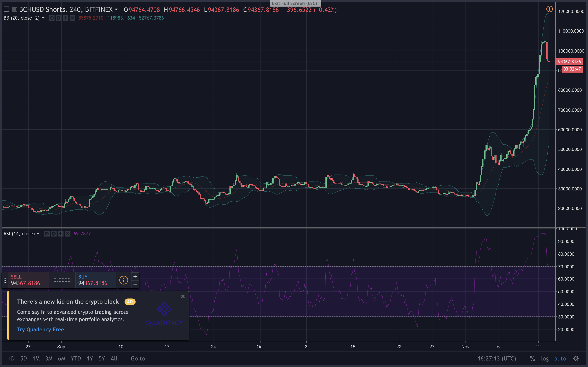Click the flag symbol icon beside BCHUSD

tap(14, 9)
